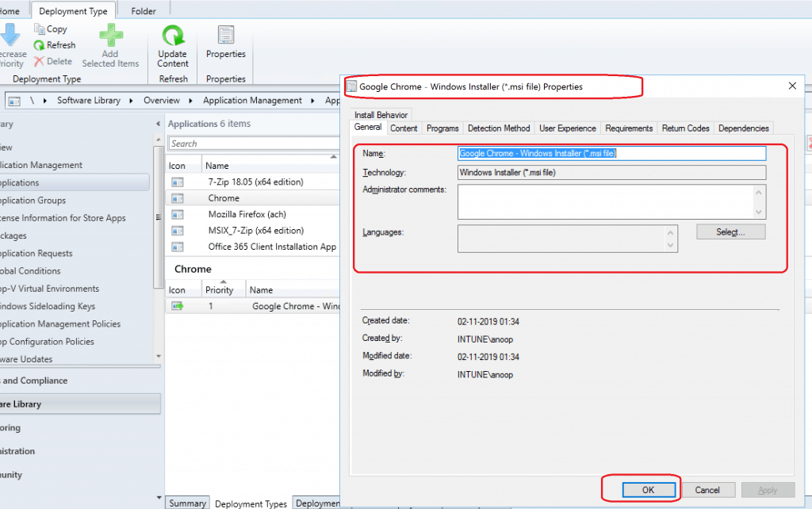Screen dimensions: 812x509
Task: Click the Chrome application row icon
Action: coord(178,198)
